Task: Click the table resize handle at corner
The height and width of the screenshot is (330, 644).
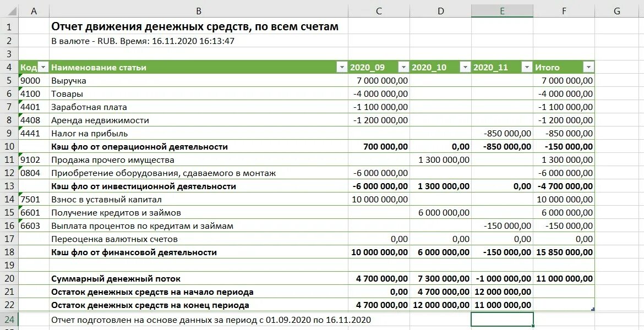Action: click(593, 310)
